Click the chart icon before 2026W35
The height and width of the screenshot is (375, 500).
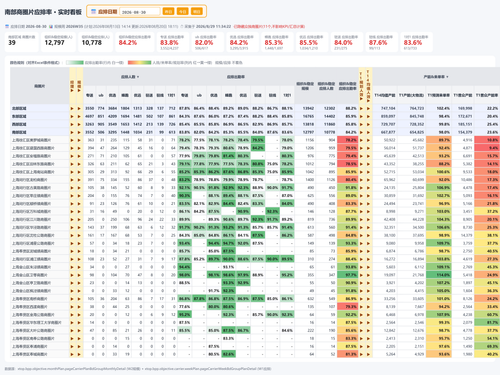(51, 26)
